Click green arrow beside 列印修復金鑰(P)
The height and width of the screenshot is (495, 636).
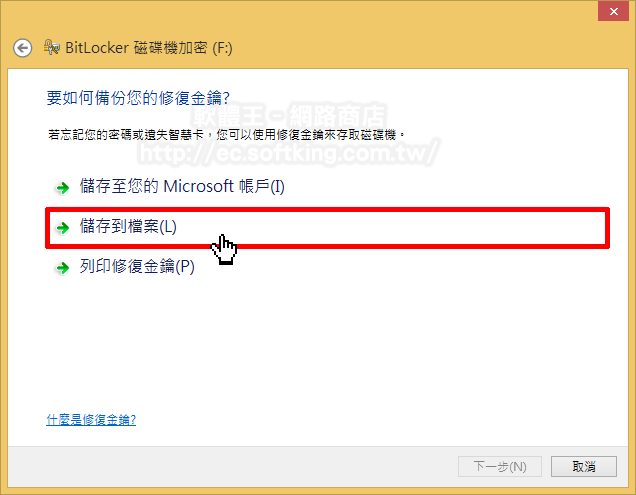(x=62, y=268)
